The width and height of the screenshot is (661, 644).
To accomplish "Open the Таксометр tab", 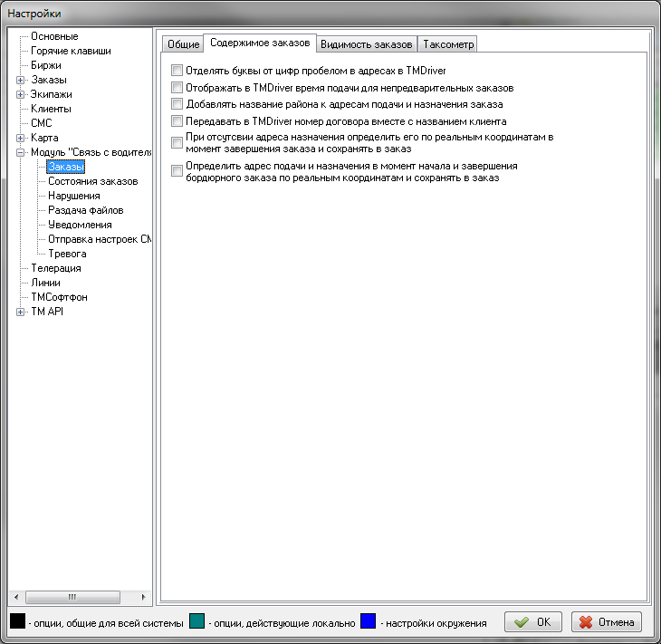I will [448, 44].
